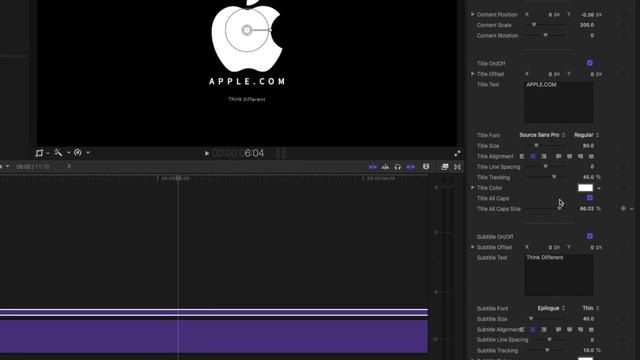Align subtitle text right

click(544, 329)
